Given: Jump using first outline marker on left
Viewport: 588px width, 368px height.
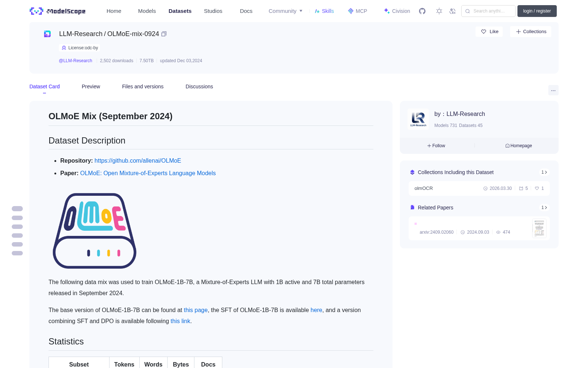Looking at the screenshot, I should (x=17, y=209).
